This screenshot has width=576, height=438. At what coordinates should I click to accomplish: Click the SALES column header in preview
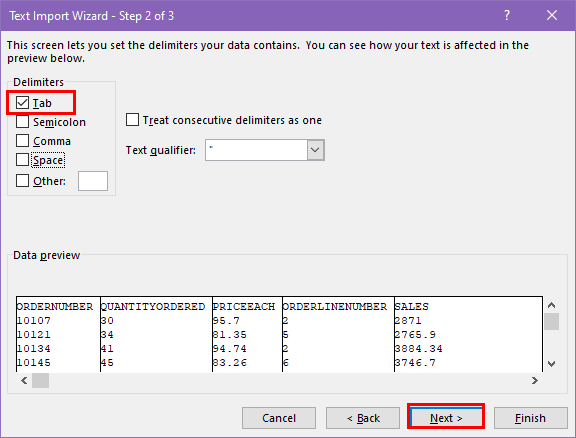coord(411,306)
